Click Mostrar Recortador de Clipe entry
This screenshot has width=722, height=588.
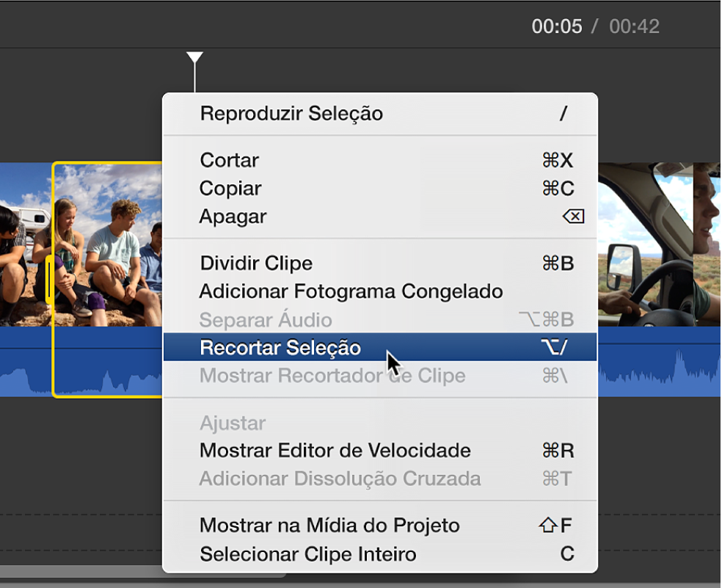380,376
